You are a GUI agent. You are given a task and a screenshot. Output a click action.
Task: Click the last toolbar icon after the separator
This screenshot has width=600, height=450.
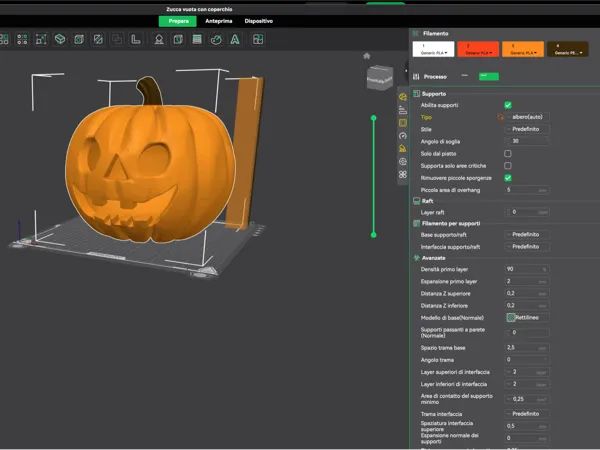(x=258, y=39)
